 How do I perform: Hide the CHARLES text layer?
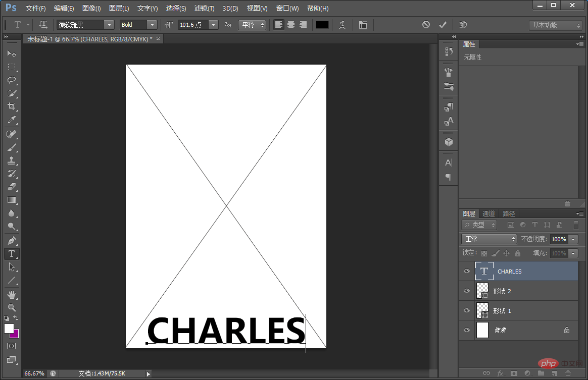[x=467, y=272]
